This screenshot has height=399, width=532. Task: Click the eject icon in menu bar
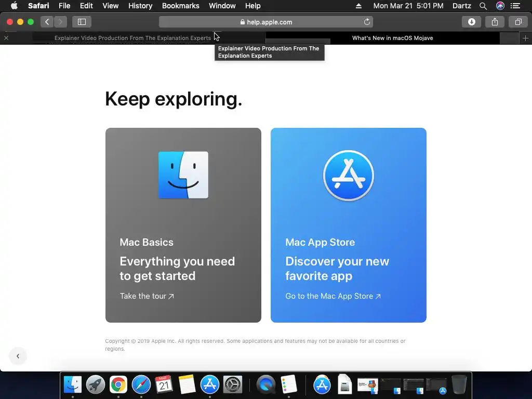point(358,6)
